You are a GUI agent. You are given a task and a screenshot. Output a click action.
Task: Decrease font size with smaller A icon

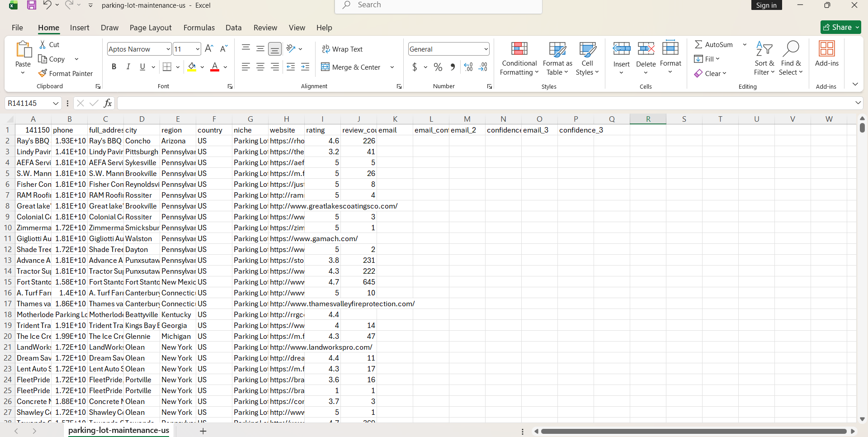pyautogui.click(x=223, y=49)
